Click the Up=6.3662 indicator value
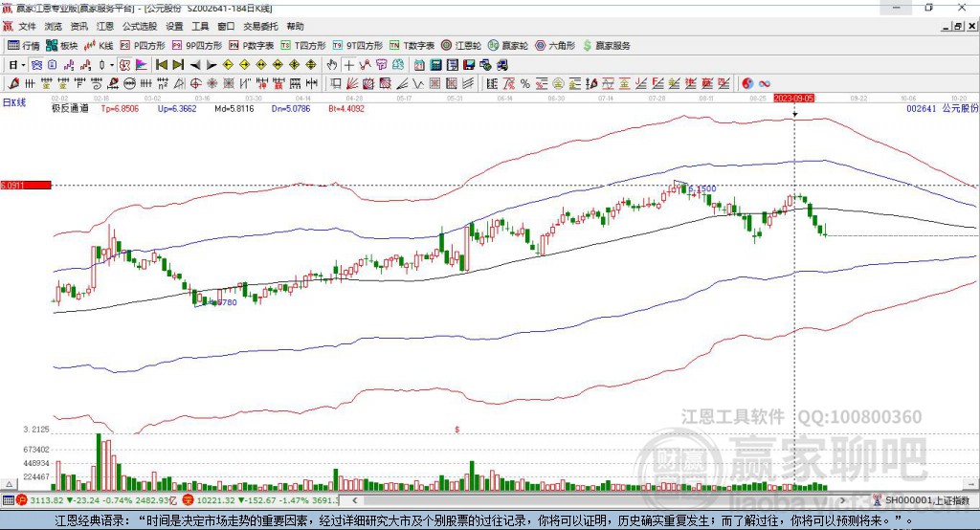The image size is (980, 530). (177, 108)
